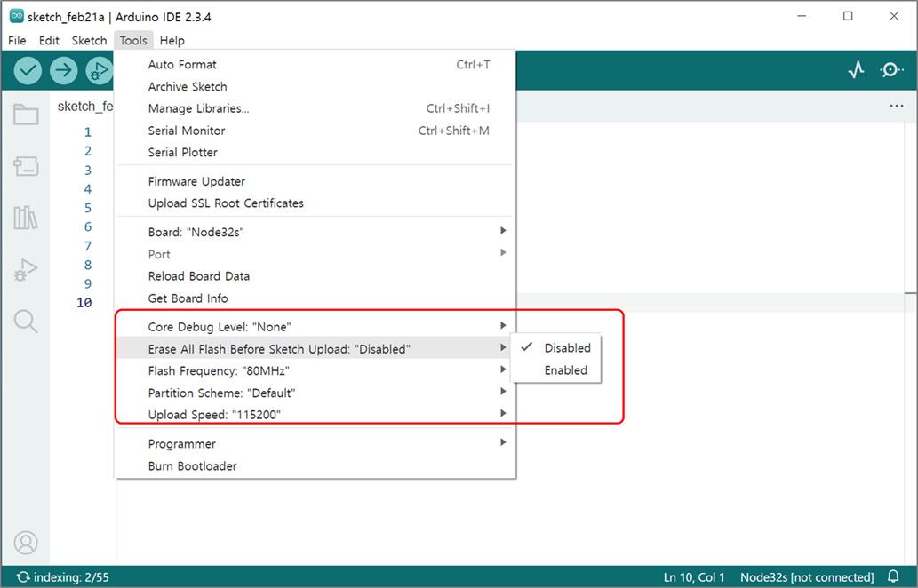Select Upload SSL Root Certificates

tap(316, 203)
